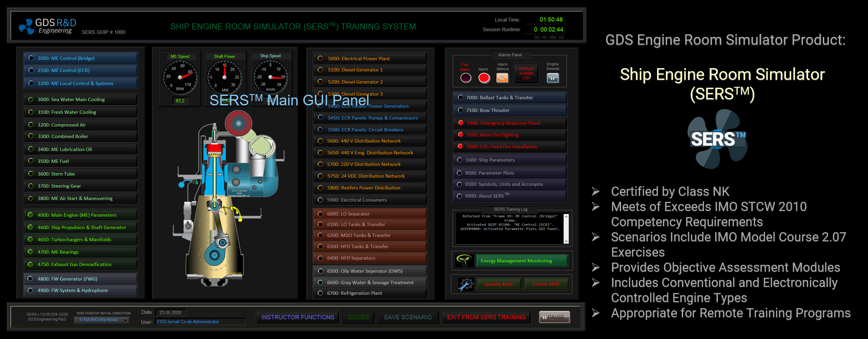Select the 2000: ME Control (Bridge) radio button

(x=31, y=58)
